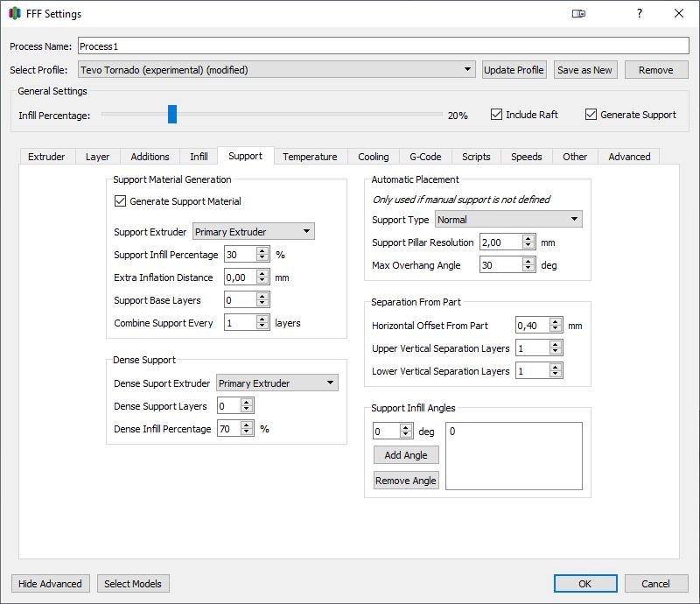Click the Cancel button
This screenshot has height=604, width=700.
[655, 584]
